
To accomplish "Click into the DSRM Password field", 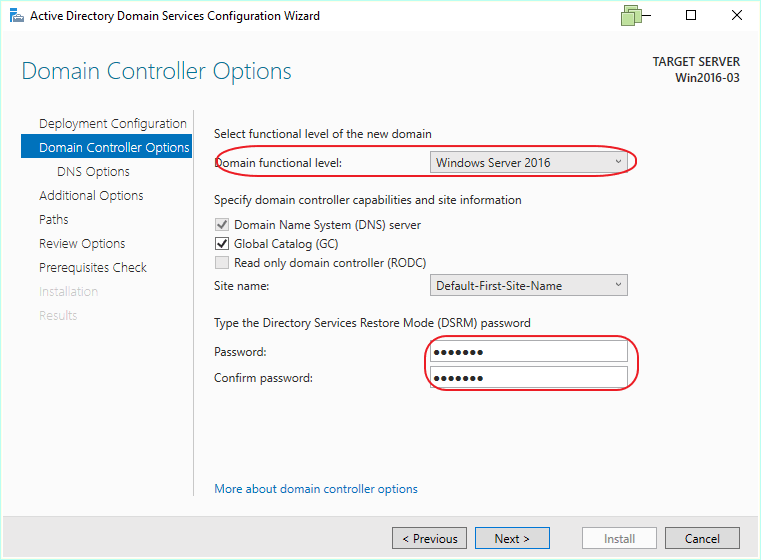I will 529,352.
